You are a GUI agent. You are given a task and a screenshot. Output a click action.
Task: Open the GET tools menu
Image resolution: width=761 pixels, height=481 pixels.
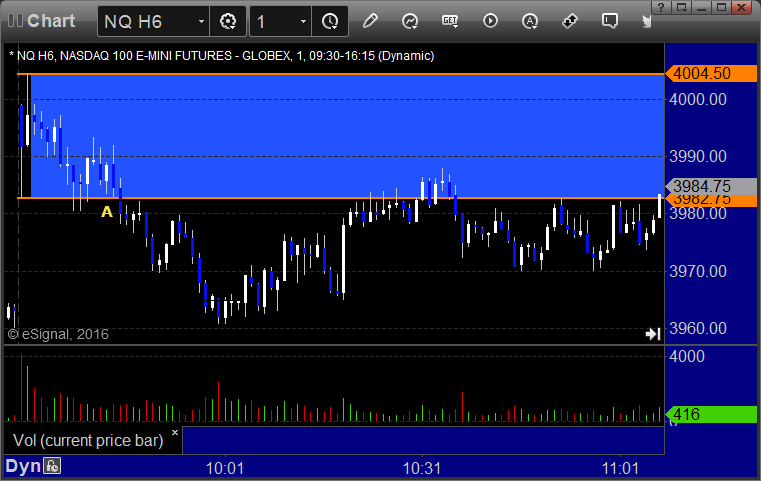tap(450, 21)
